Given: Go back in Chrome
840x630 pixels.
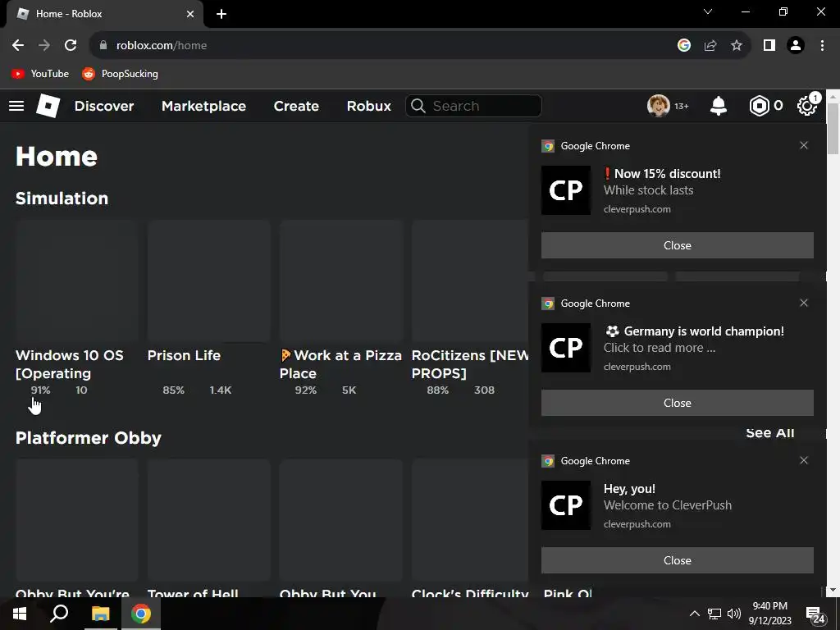Looking at the screenshot, I should coord(18,45).
